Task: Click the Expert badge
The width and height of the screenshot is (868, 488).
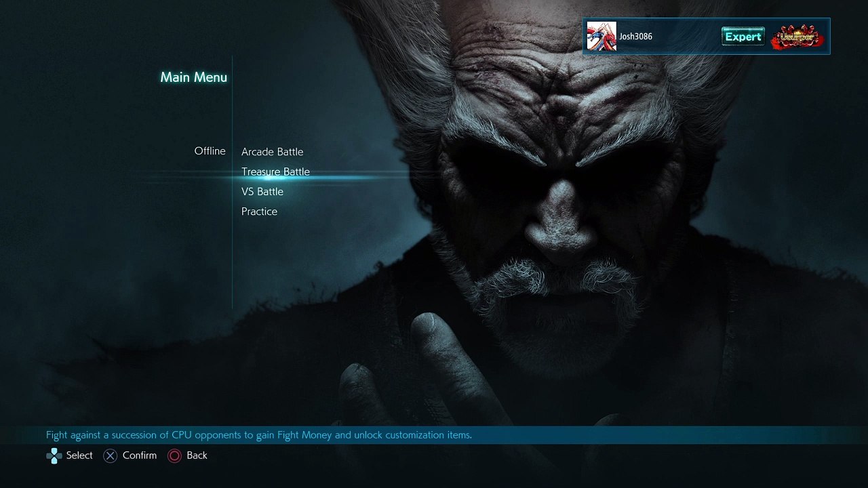Action: click(x=743, y=37)
